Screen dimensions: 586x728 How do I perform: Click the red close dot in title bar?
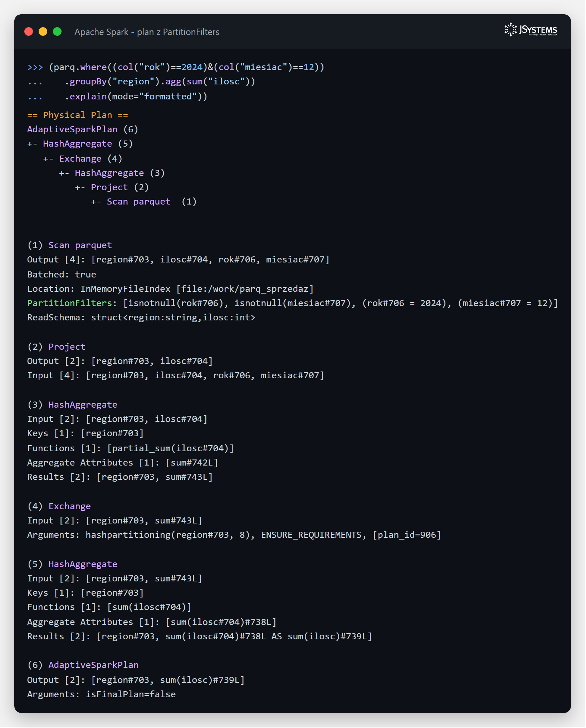(x=29, y=32)
